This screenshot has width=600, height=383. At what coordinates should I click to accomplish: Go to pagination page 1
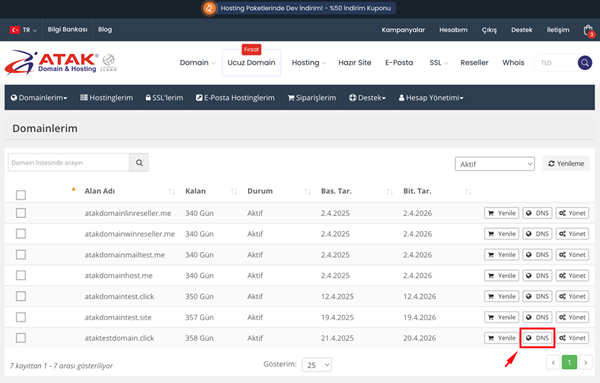coord(569,362)
